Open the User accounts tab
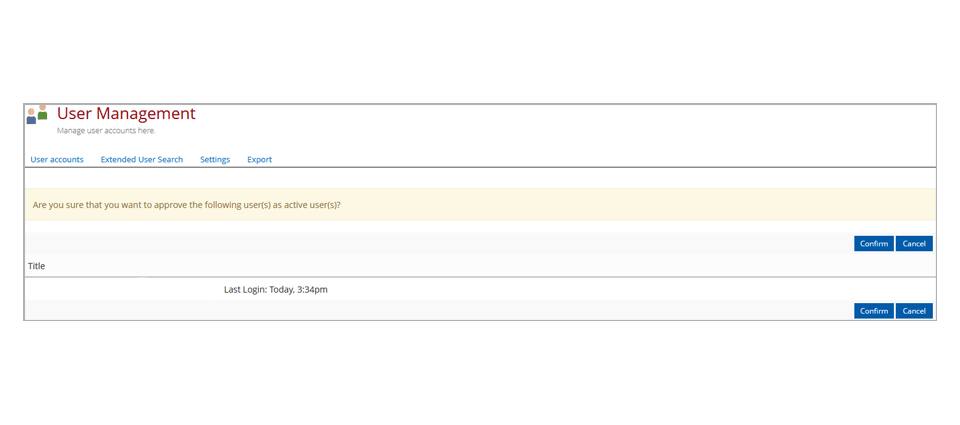960x425 pixels. click(57, 159)
